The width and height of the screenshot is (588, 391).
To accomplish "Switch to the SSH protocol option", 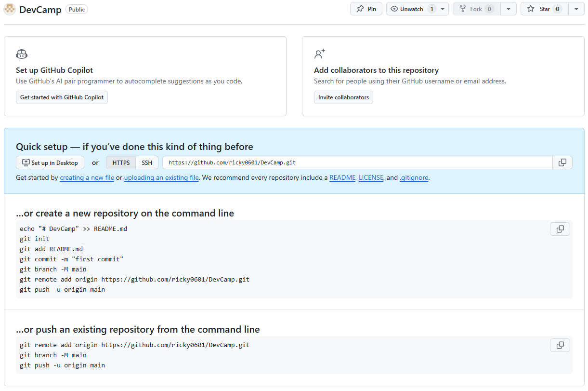I will pos(147,162).
